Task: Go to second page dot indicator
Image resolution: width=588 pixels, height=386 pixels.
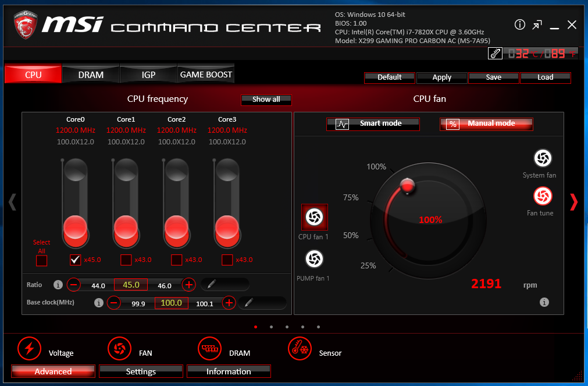Action: [272, 327]
